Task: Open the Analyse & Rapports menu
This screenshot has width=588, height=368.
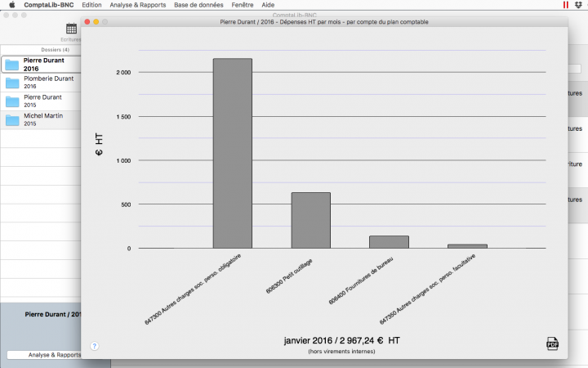Action: coord(138,5)
